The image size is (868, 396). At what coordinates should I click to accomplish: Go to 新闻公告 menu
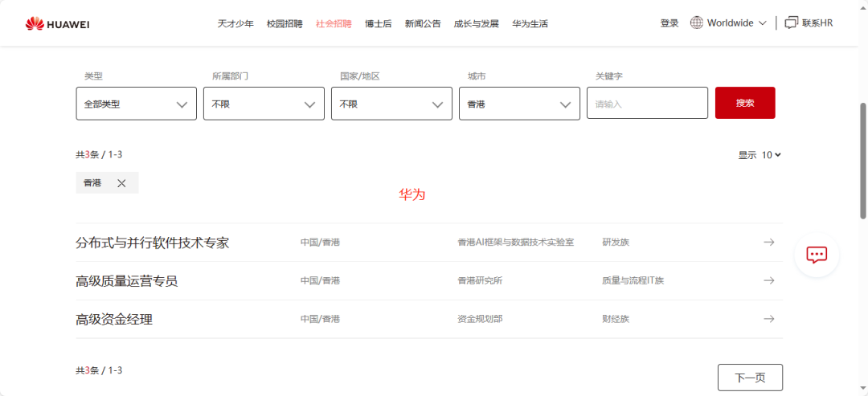click(423, 24)
